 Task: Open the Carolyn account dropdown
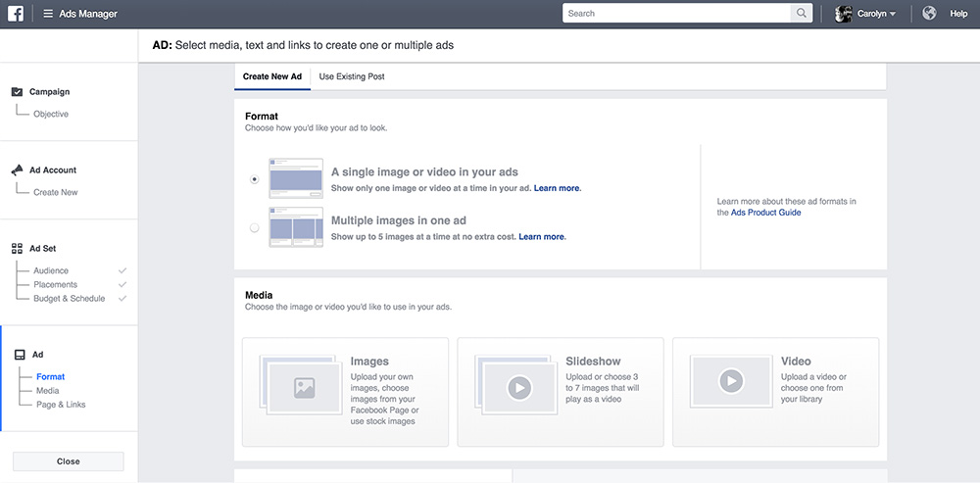[x=877, y=14]
